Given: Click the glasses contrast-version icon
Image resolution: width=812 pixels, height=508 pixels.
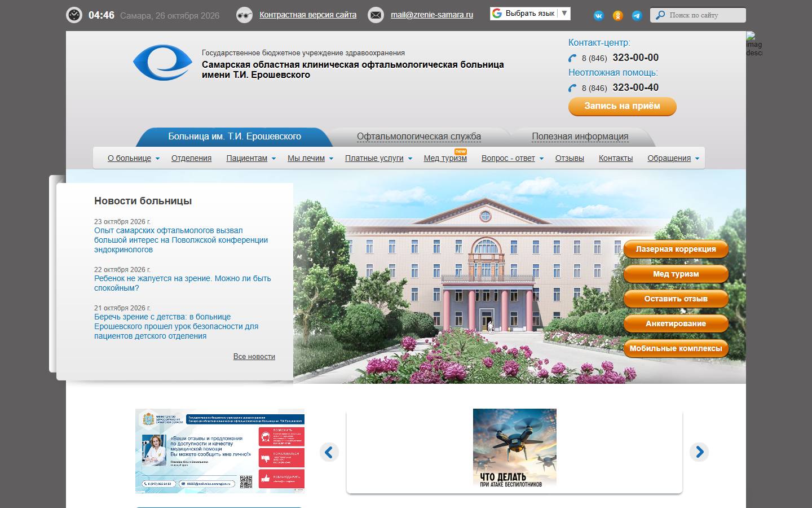Looking at the screenshot, I should coord(244,15).
